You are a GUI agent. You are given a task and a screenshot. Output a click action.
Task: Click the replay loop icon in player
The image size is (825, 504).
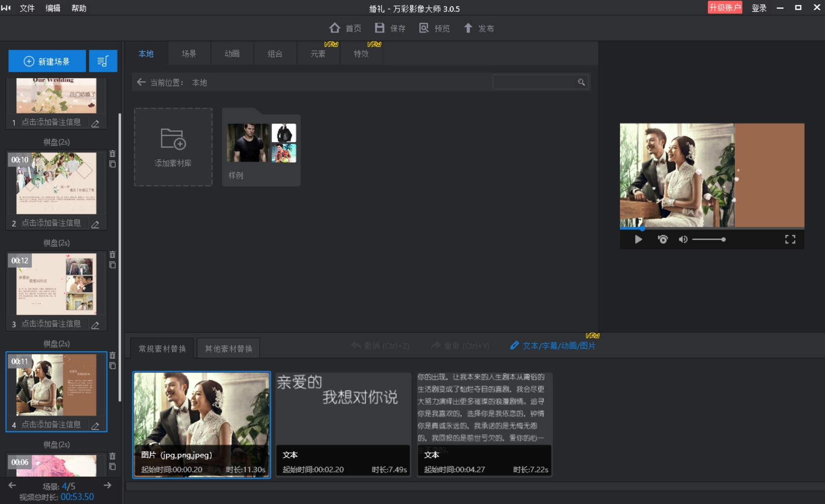663,239
